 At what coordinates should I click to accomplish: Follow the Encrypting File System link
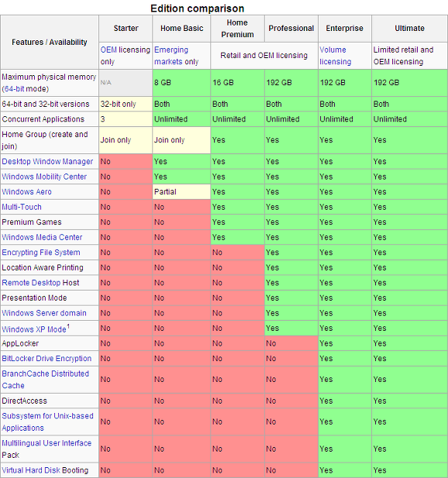[41, 253]
